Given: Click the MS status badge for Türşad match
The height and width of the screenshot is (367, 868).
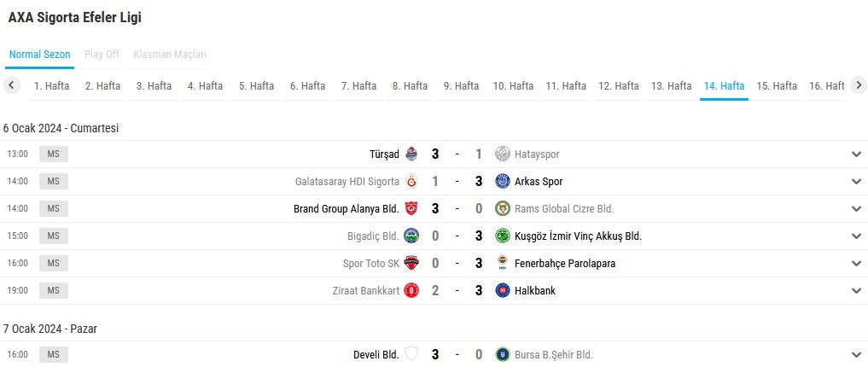Looking at the screenshot, I should [53, 154].
